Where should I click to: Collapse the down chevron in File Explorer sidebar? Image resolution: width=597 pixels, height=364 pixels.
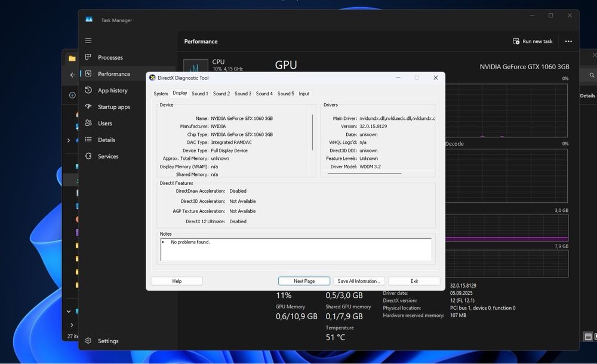pos(69,311)
